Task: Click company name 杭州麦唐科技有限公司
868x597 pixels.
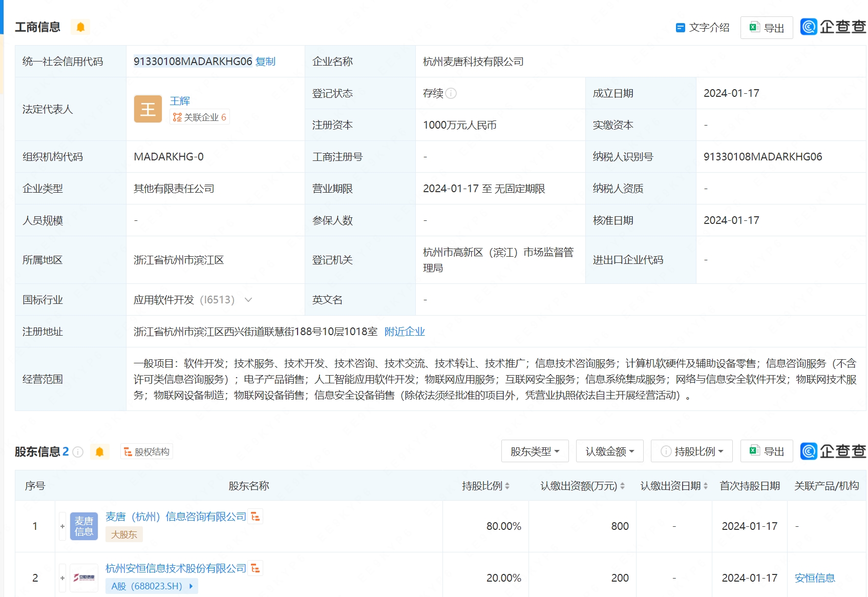Action: [x=473, y=61]
